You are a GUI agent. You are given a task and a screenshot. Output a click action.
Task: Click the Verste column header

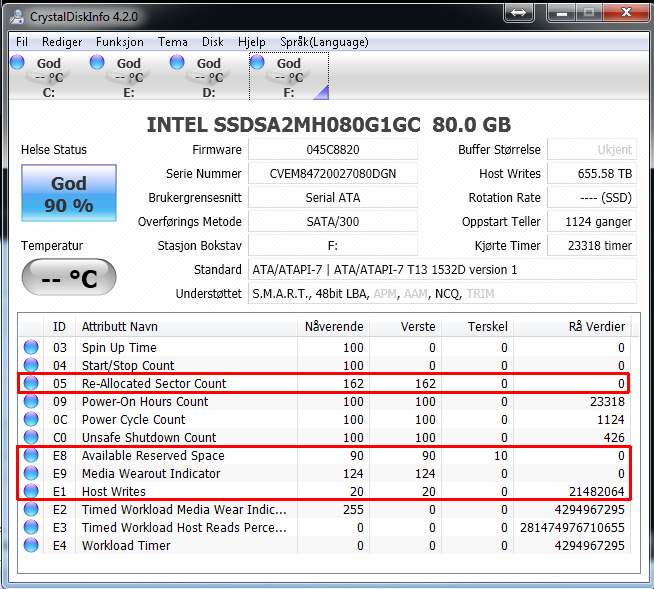coord(405,326)
